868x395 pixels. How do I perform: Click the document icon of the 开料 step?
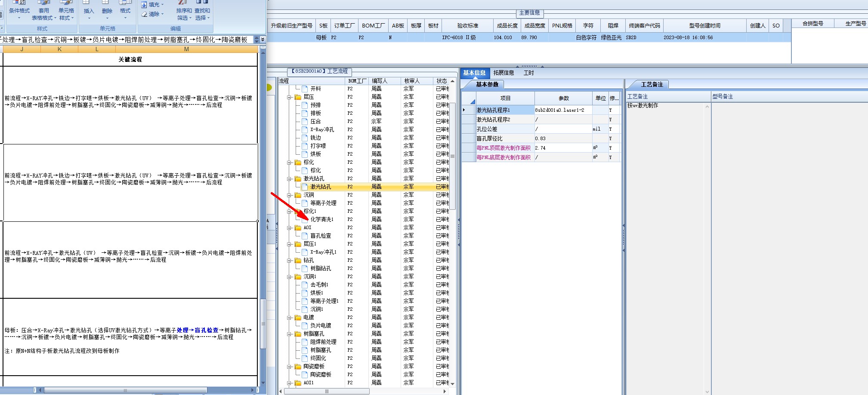(x=305, y=89)
